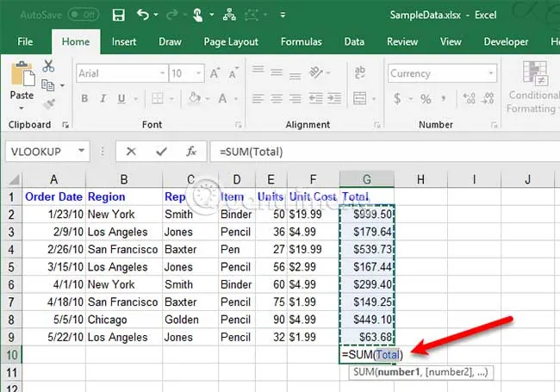The height and width of the screenshot is (392, 560).
Task: Open the Currency number format dropdown
Action: (x=491, y=73)
